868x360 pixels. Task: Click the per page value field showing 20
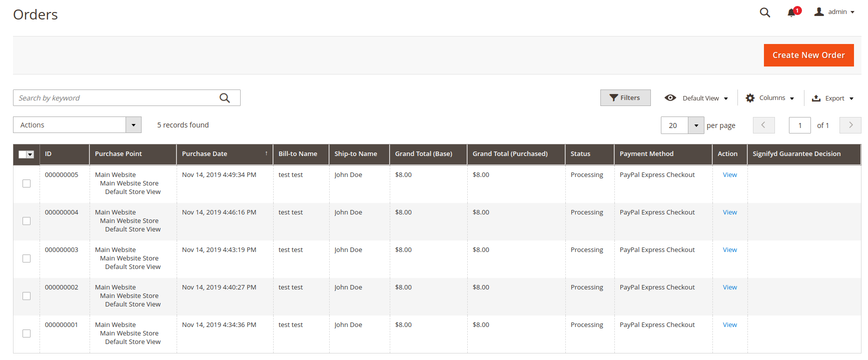pos(674,125)
